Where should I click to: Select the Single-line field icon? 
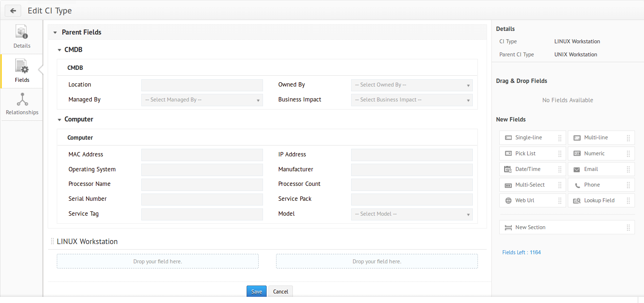(508, 138)
